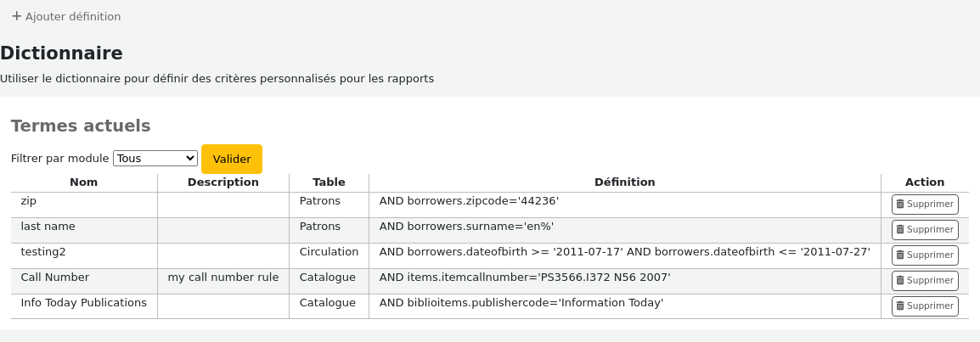Click trash icon in the Call Number row
980x342 pixels.
point(900,281)
